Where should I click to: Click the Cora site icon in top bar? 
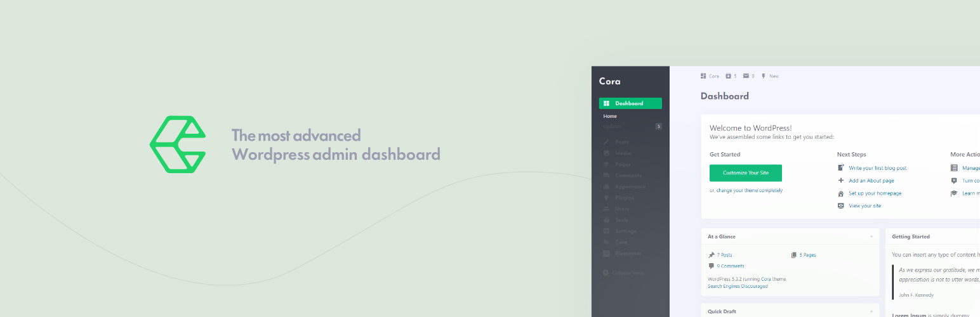(703, 76)
